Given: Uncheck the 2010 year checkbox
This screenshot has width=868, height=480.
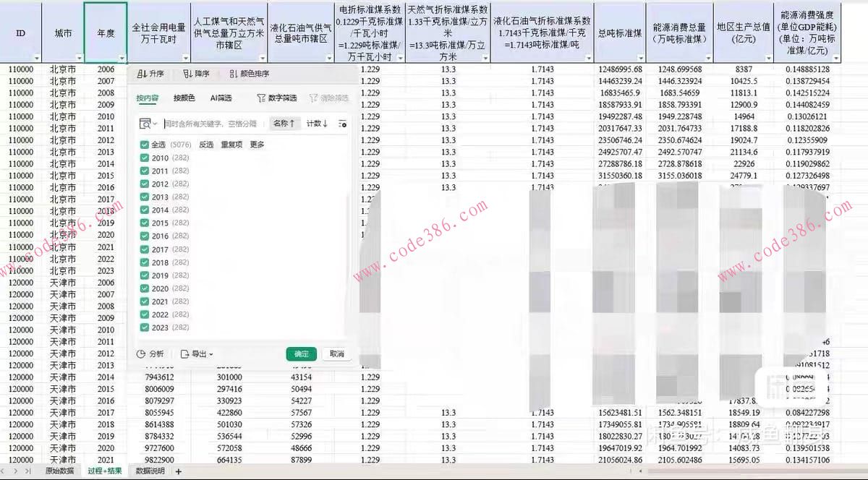Looking at the screenshot, I should [145, 158].
